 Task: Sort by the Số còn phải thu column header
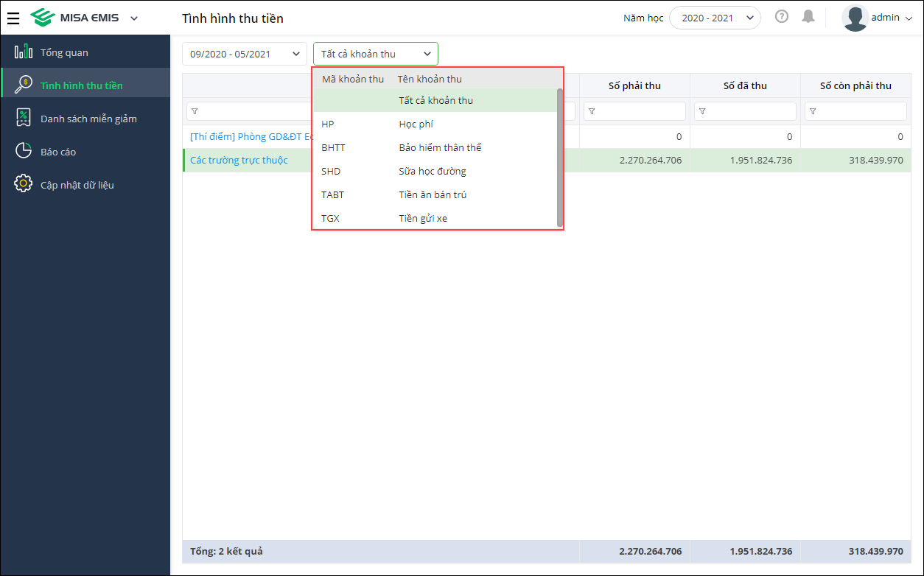tap(855, 85)
